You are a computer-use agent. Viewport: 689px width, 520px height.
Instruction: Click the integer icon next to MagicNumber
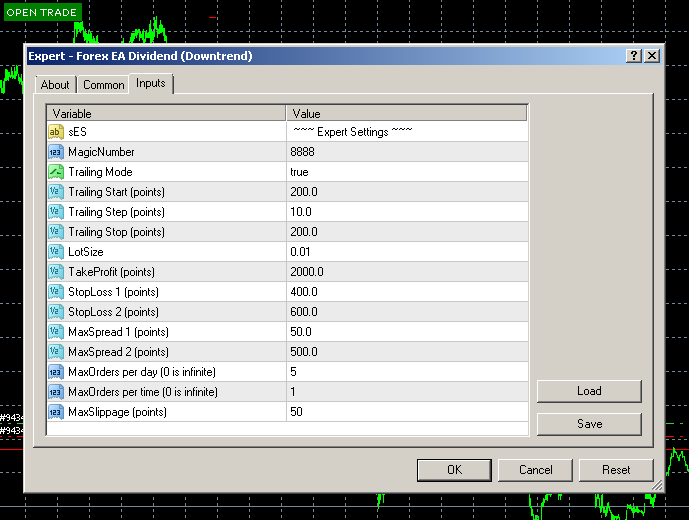(x=56, y=152)
